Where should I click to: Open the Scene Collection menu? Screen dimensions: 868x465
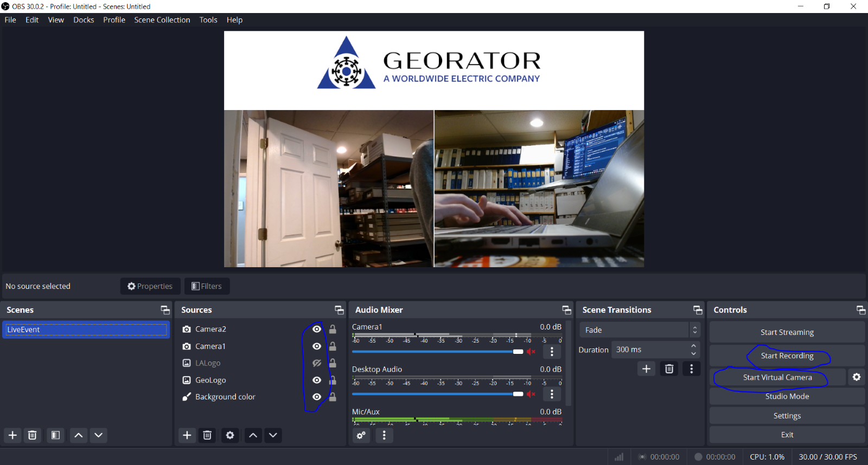click(x=162, y=20)
